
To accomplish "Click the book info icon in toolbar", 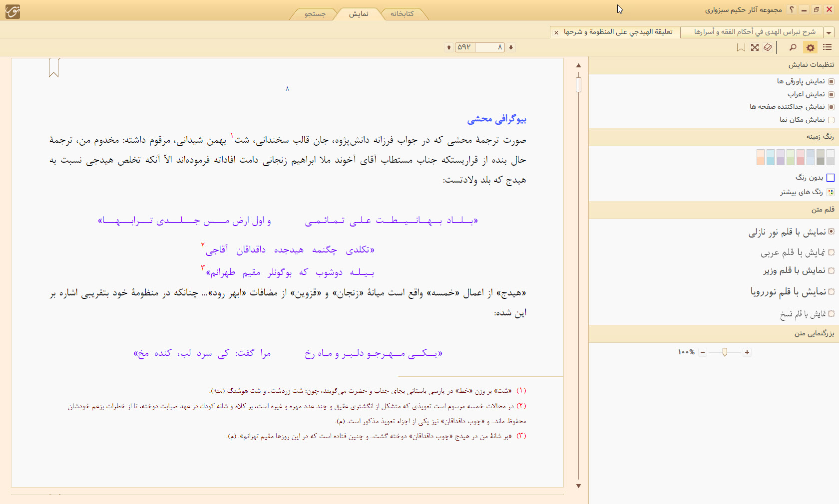I will click(x=768, y=47).
